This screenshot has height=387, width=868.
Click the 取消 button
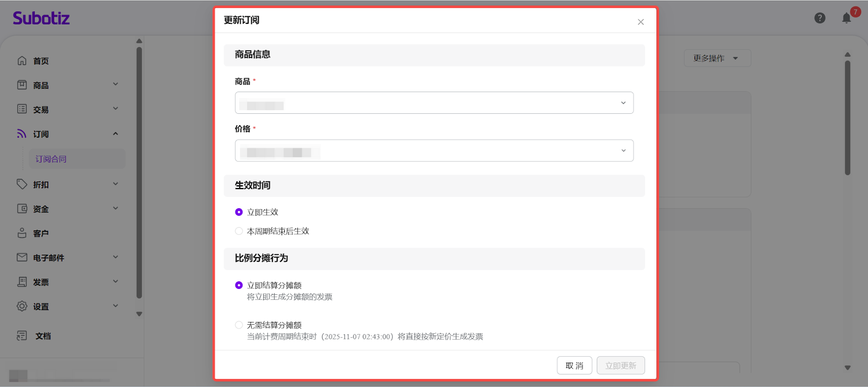[x=574, y=366]
